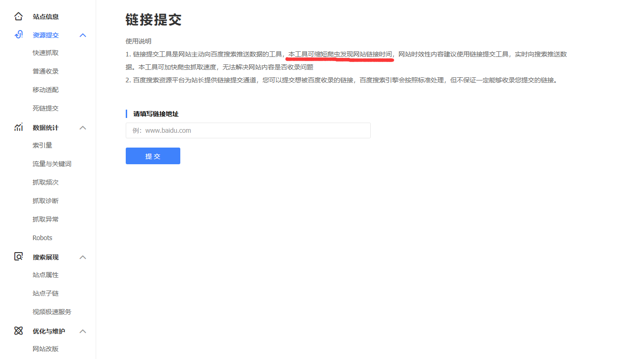The image size is (644, 359).
Task: Open 抓取诊断 tool
Action: tap(46, 201)
